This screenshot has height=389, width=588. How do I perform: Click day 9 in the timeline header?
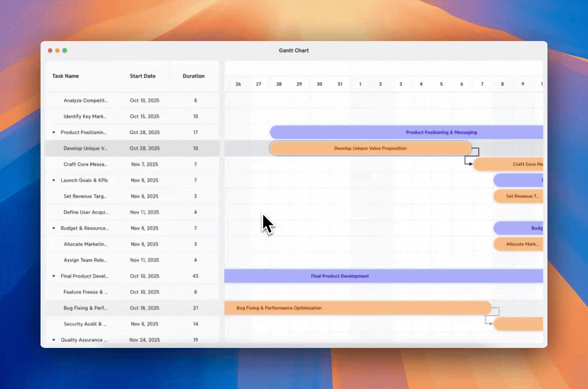[523, 84]
